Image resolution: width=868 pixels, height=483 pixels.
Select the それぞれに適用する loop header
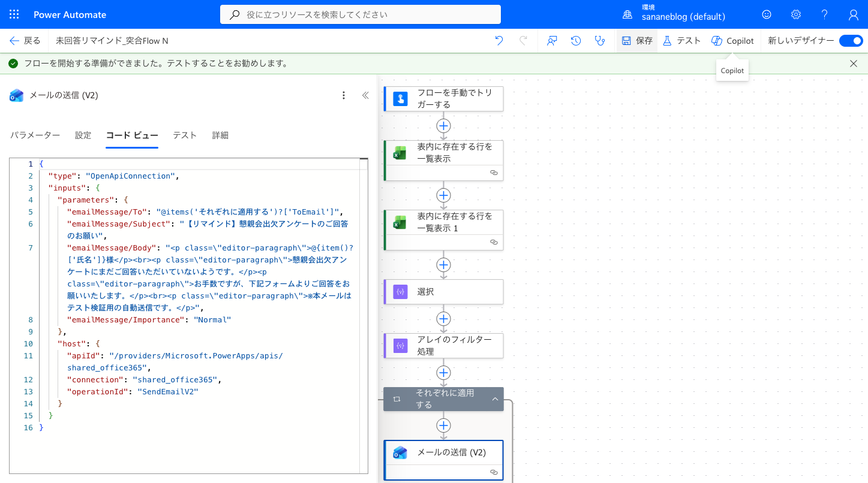[x=443, y=399]
